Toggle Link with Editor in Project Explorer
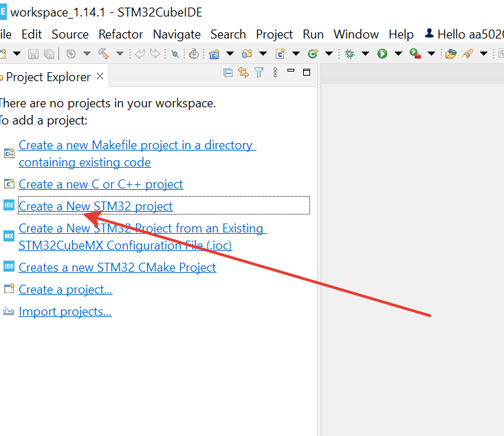 243,73
